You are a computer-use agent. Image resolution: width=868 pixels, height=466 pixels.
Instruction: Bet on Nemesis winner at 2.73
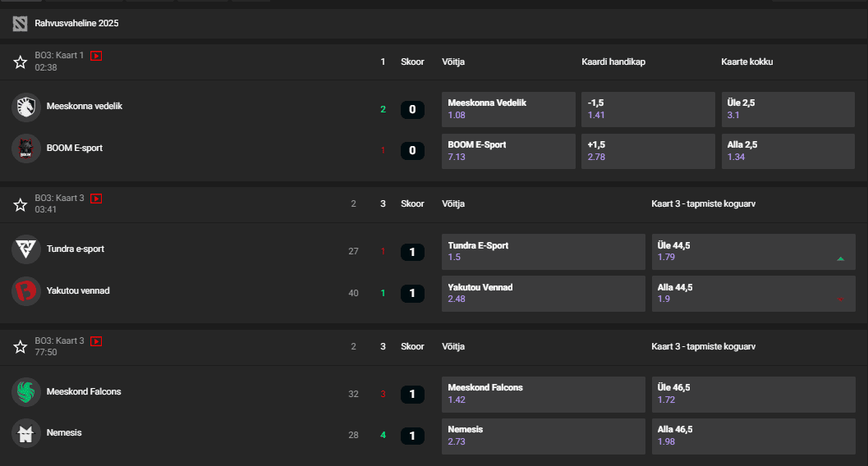[544, 436]
